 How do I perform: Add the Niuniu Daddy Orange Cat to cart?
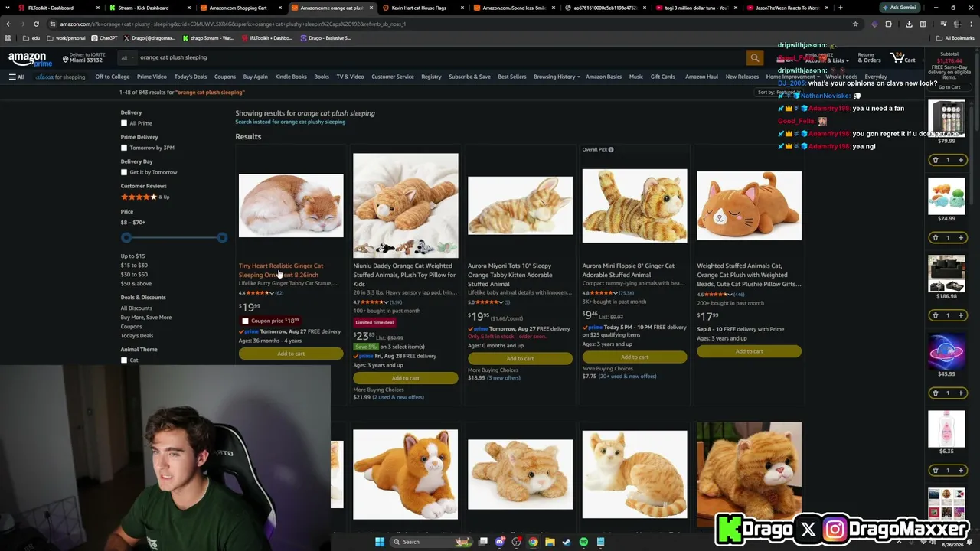[x=406, y=378]
